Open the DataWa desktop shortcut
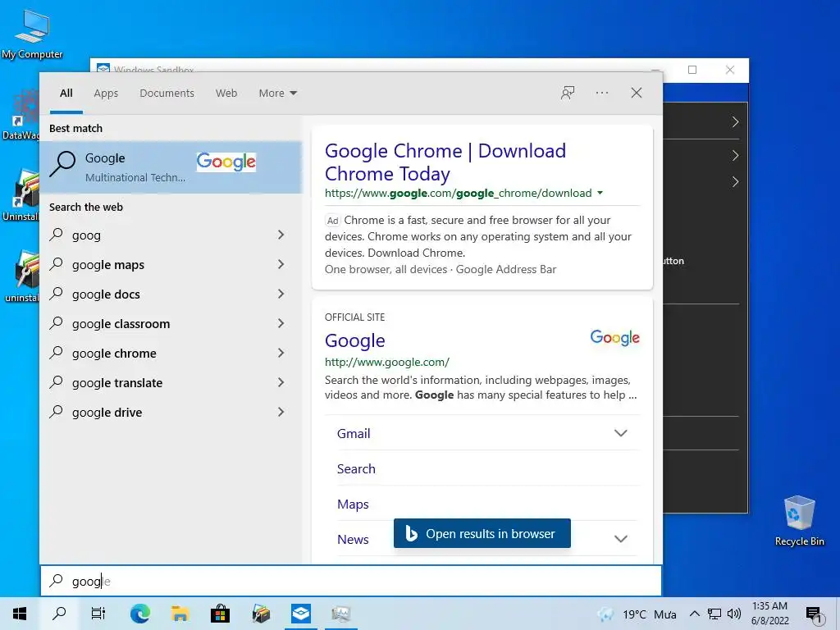840x630 pixels. pyautogui.click(x=21, y=115)
